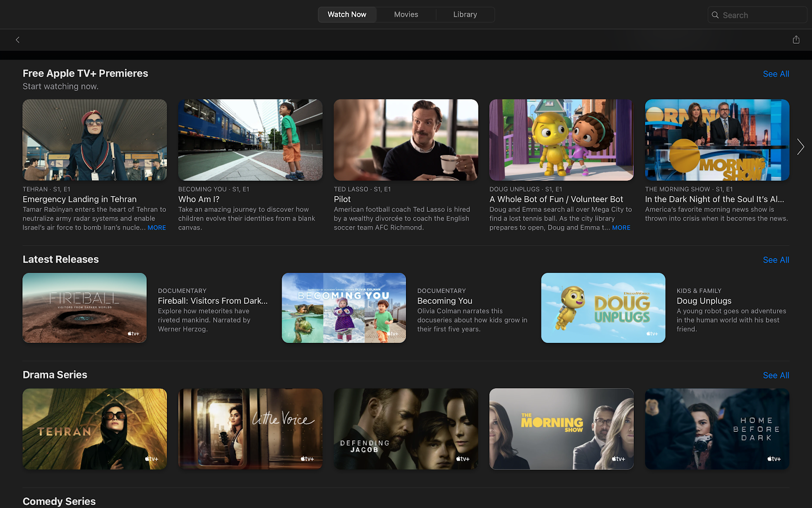Click 'Fireball: Visitors From Dark...' title
The image size is (812, 508).
[213, 301]
